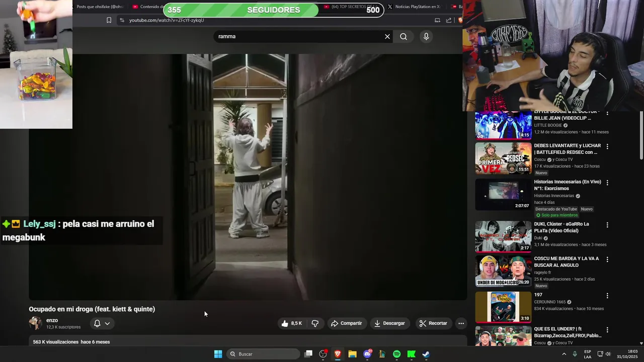Expand the subscription options chevron

pyautogui.click(x=107, y=323)
